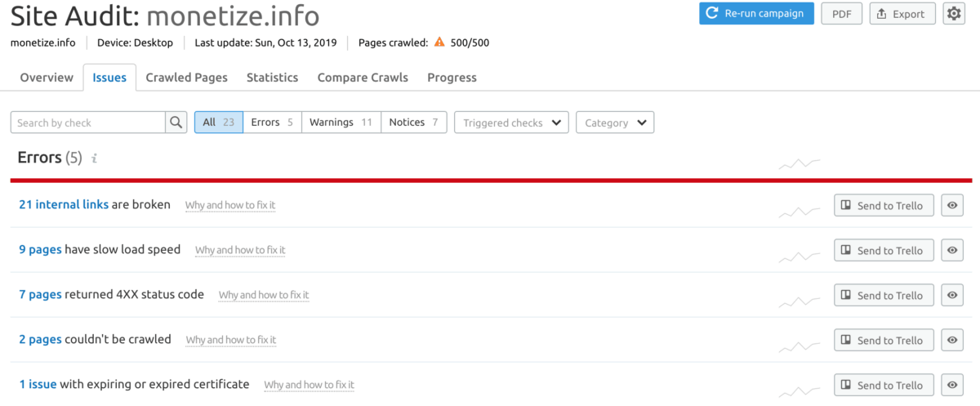Open the 1 issue certificate link

click(x=38, y=385)
